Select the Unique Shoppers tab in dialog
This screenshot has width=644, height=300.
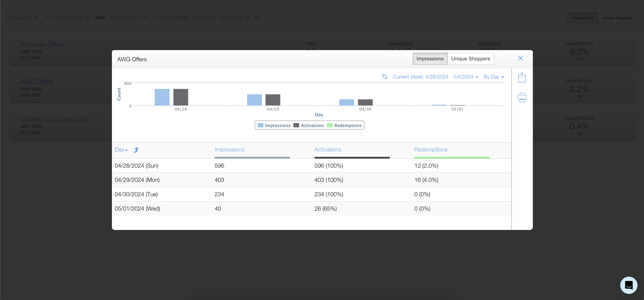click(x=470, y=59)
